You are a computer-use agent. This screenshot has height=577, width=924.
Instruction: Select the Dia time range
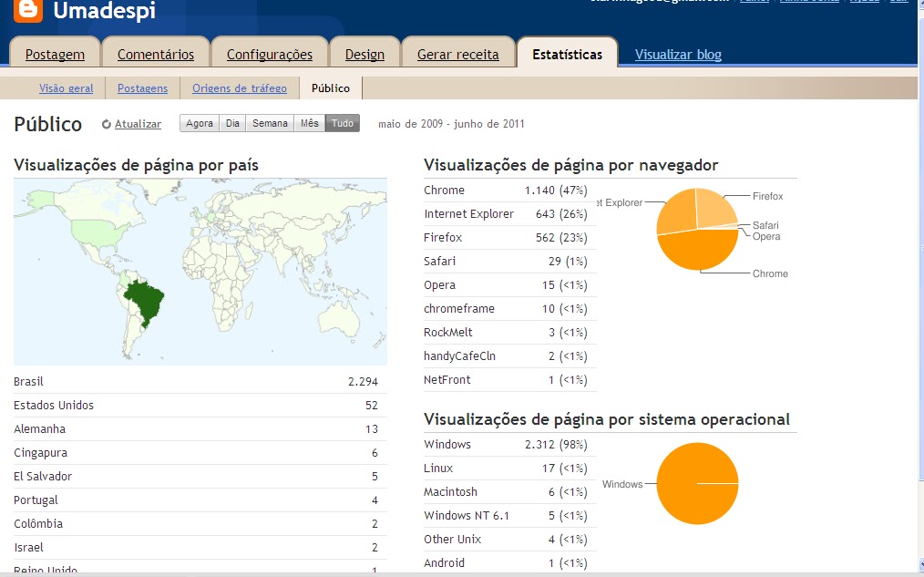coord(232,123)
